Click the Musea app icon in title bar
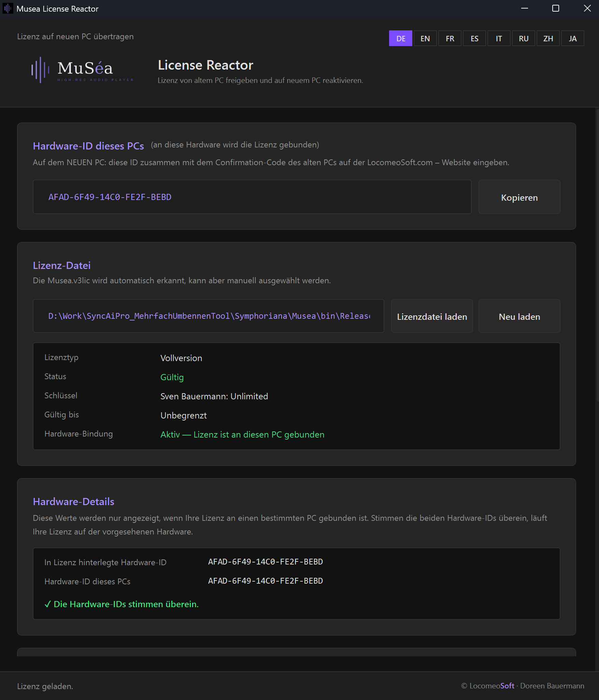599x700 pixels. [8, 9]
